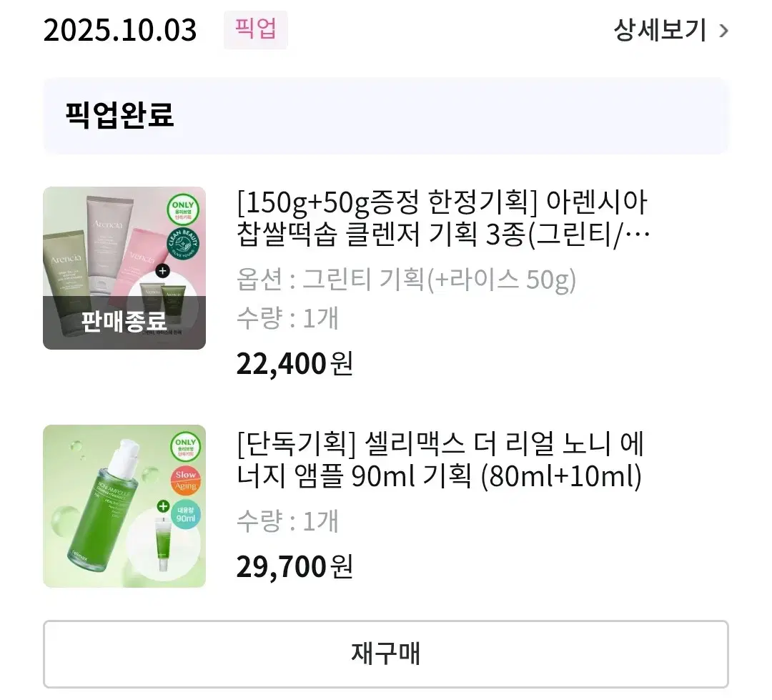Click the 판매종료 overlay on Arencia image
The width and height of the screenshot is (772, 700).
[x=124, y=322]
